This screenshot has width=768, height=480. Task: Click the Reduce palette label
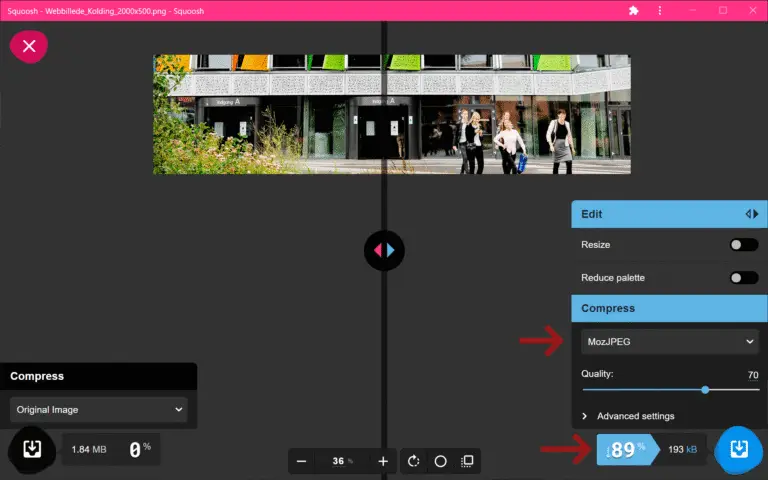[x=613, y=278]
